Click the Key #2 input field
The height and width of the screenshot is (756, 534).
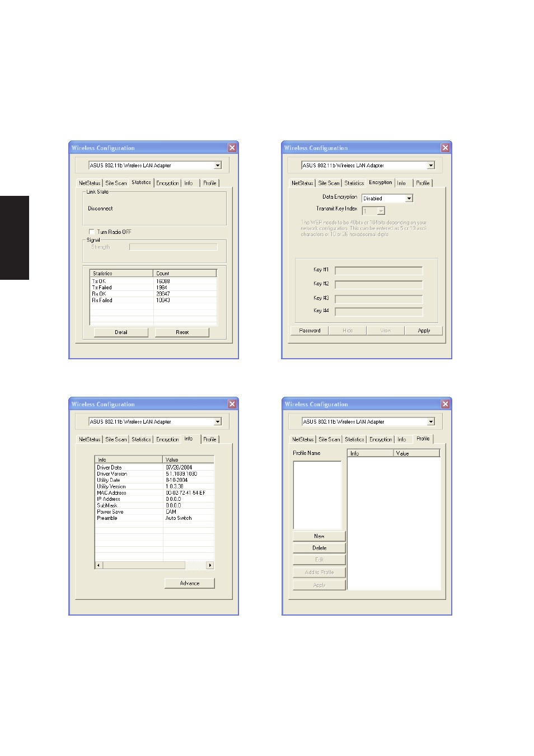pos(379,284)
